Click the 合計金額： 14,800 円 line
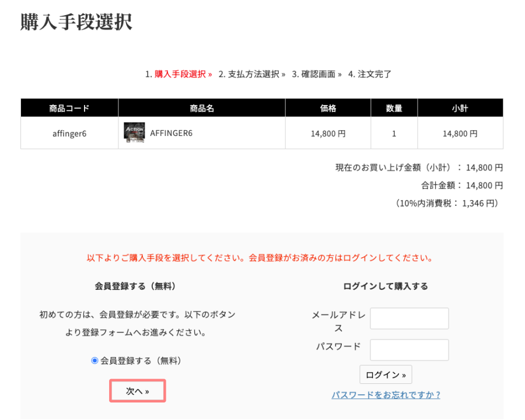 (x=462, y=185)
